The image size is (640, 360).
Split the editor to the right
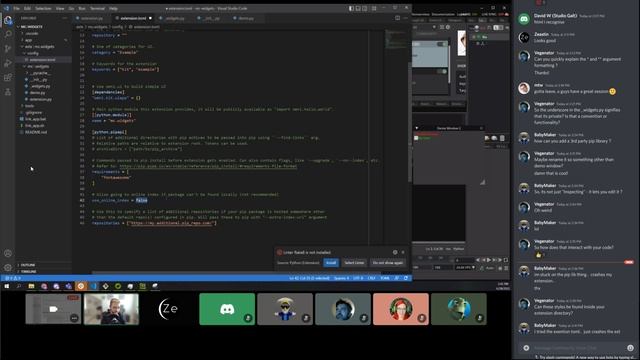tap(397, 18)
